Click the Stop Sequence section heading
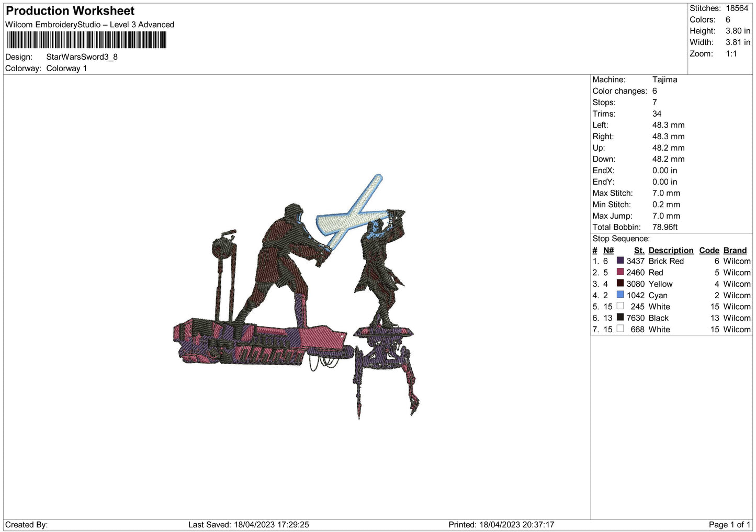 (620, 239)
